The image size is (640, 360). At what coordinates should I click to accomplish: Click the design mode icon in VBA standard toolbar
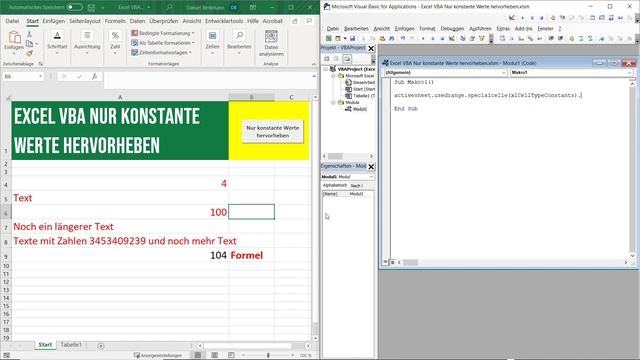(452, 38)
